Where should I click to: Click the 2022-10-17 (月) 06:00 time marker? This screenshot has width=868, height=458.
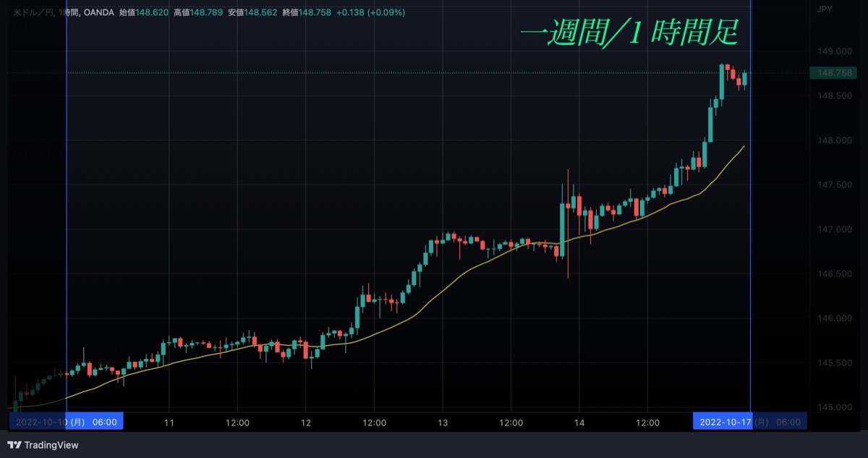pos(750,422)
